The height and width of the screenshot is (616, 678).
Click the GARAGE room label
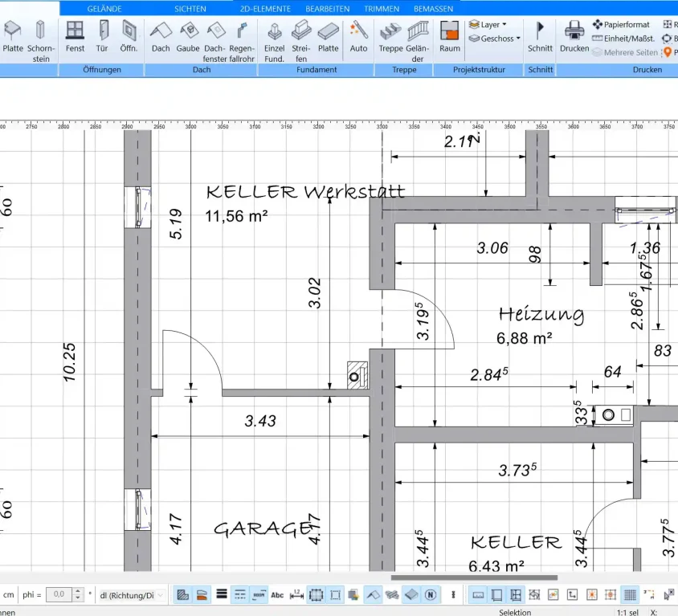(264, 528)
